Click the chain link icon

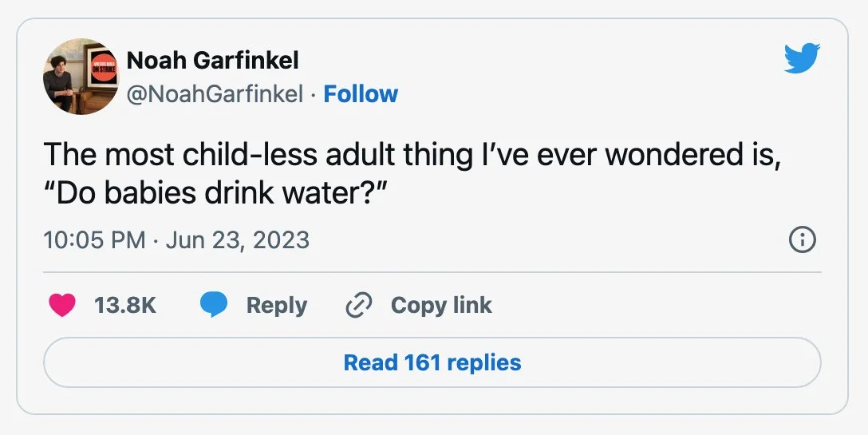coord(359,305)
